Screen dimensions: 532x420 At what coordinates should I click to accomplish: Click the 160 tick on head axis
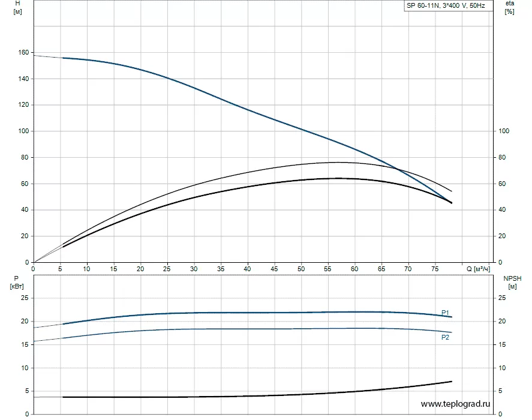click(x=23, y=52)
